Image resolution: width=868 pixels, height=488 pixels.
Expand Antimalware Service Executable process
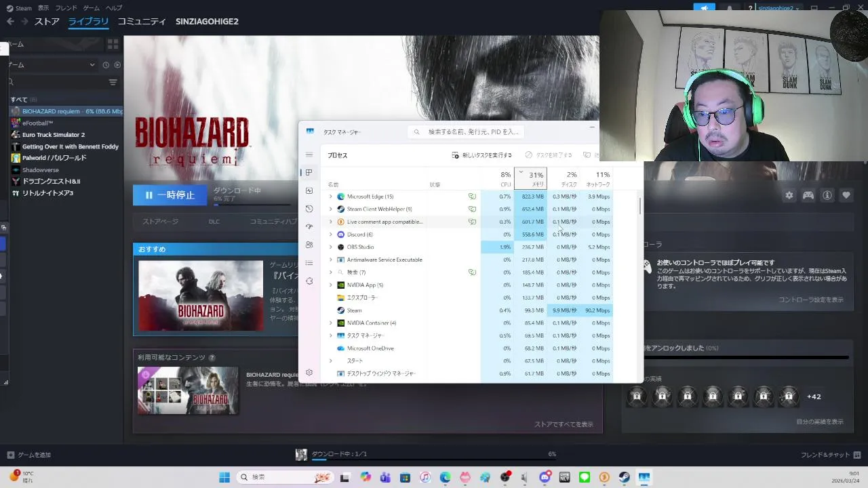coord(331,260)
